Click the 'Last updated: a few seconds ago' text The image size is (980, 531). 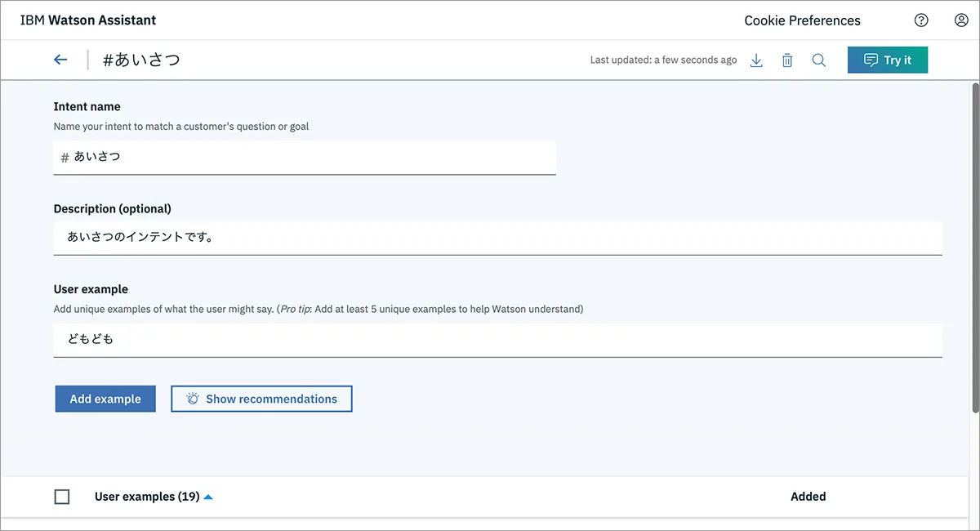tap(663, 60)
